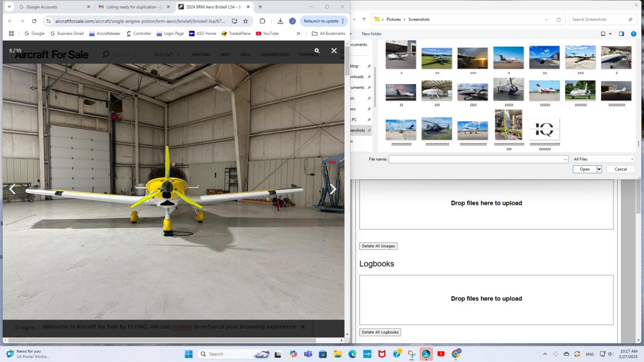Screen dimensions: 644x362
Task: Toggle the preview pane in file dialog
Action: tap(621, 34)
